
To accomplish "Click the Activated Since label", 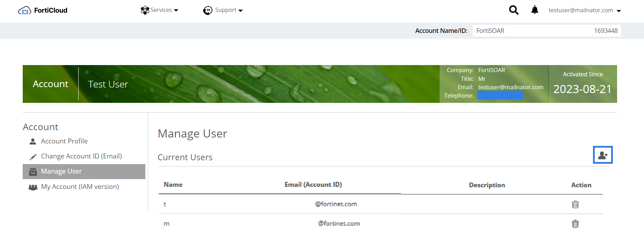I will 583,74.
